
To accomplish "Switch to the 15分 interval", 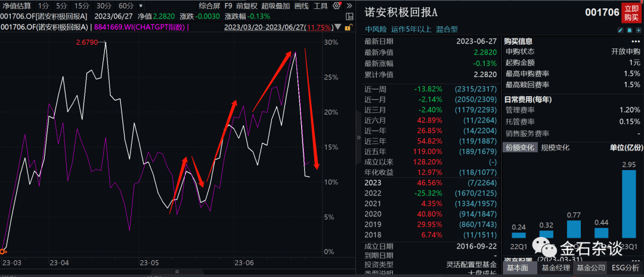I will tap(82, 6).
